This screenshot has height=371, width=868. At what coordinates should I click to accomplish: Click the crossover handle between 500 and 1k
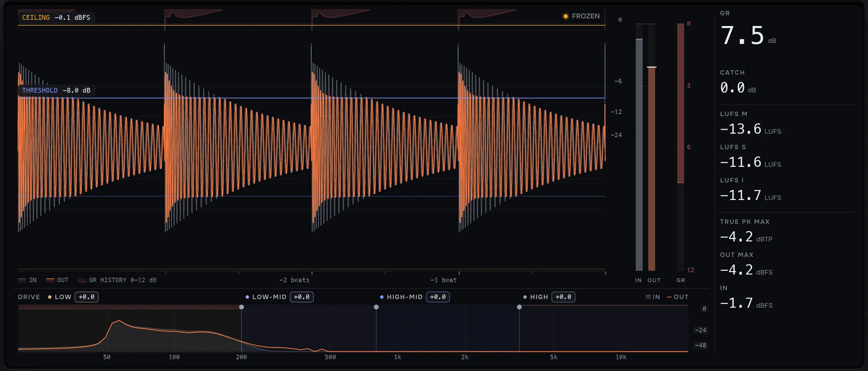(x=376, y=307)
